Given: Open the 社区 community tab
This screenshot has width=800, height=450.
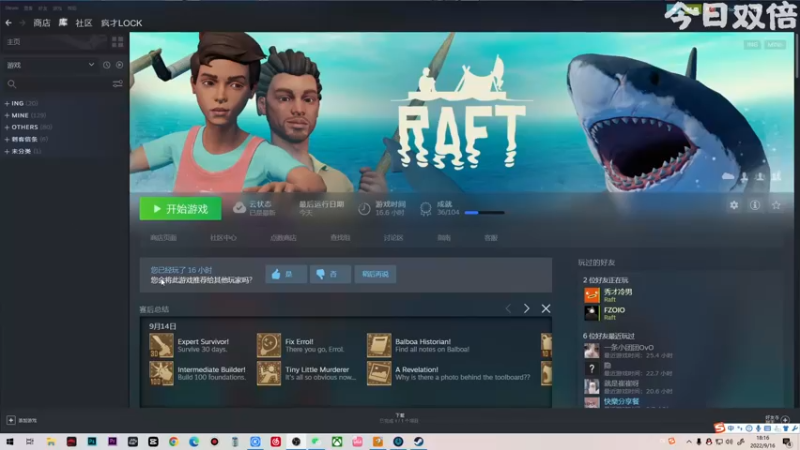Looking at the screenshot, I should pos(84,23).
